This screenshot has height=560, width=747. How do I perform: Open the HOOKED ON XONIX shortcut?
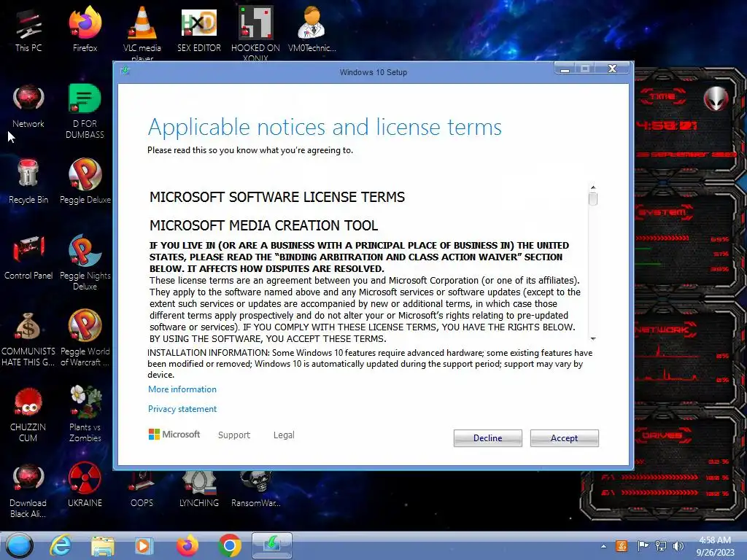(x=255, y=34)
